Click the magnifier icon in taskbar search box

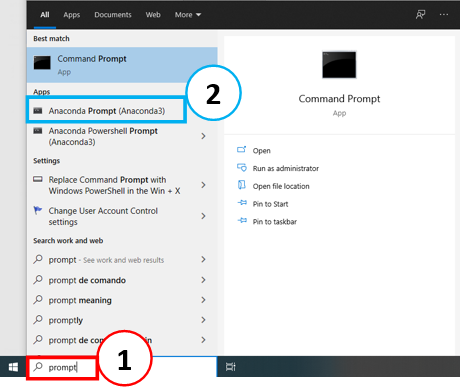(38, 367)
